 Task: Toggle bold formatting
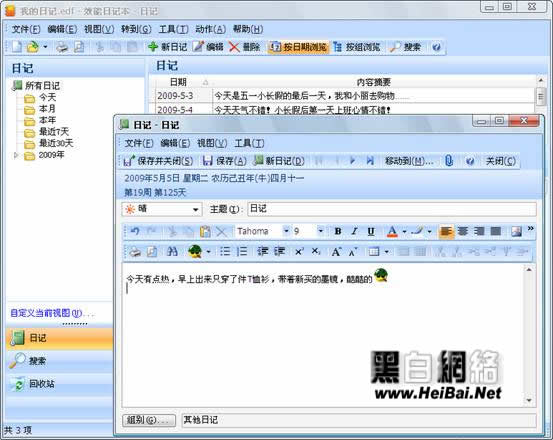338,231
